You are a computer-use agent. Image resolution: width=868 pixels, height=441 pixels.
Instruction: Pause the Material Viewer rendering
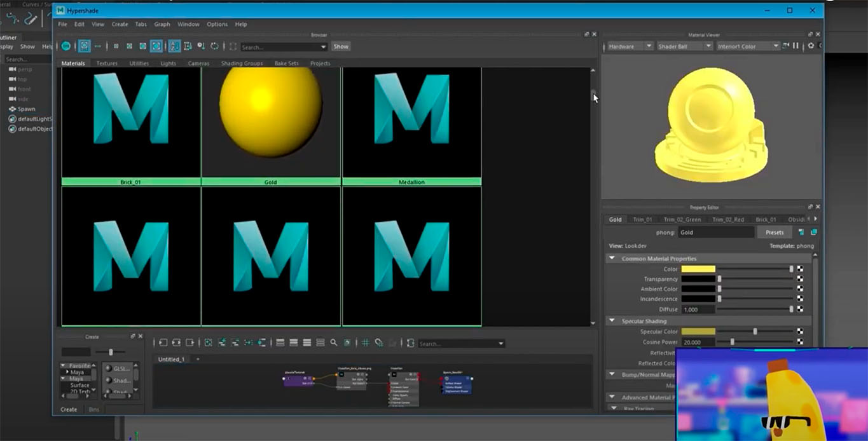coord(796,46)
